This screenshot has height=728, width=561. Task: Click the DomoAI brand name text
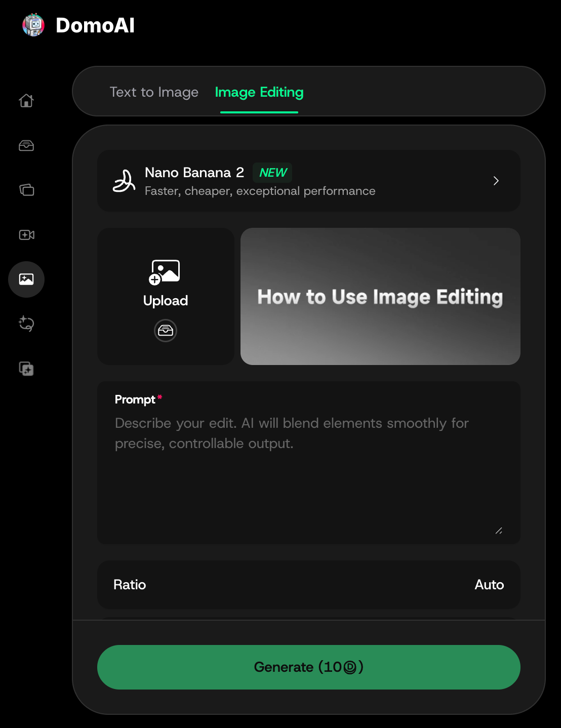point(95,25)
